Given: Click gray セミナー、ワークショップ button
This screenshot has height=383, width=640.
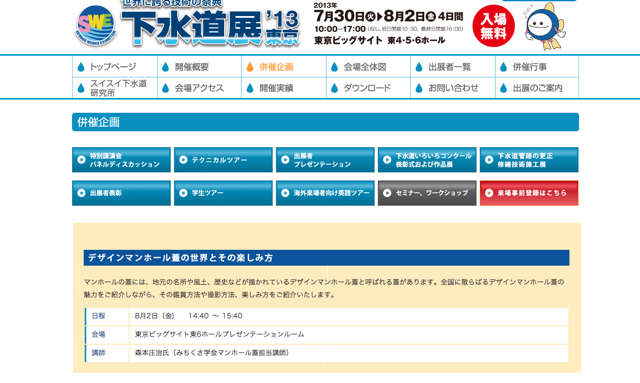Looking at the screenshot, I should pyautogui.click(x=427, y=193).
